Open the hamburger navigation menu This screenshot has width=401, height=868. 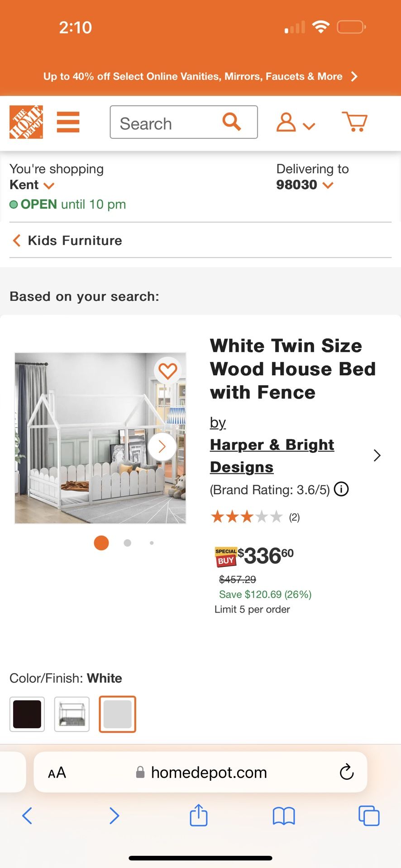tap(68, 122)
